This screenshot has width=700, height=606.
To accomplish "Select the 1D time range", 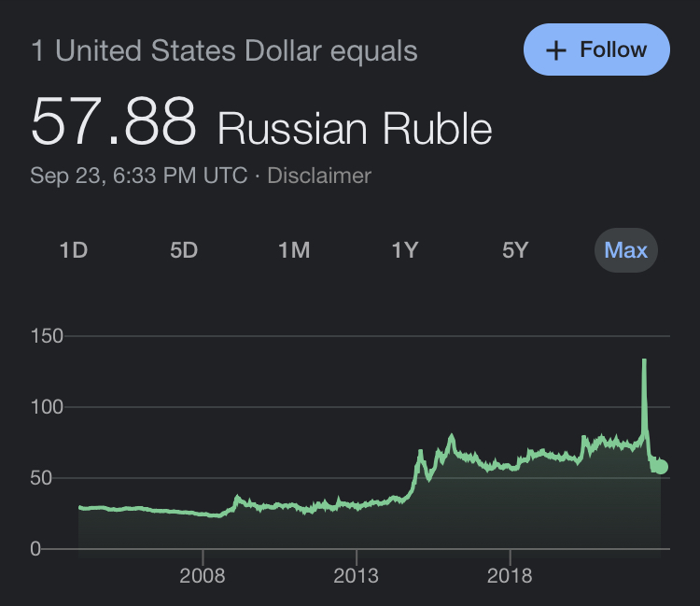I will (x=73, y=250).
